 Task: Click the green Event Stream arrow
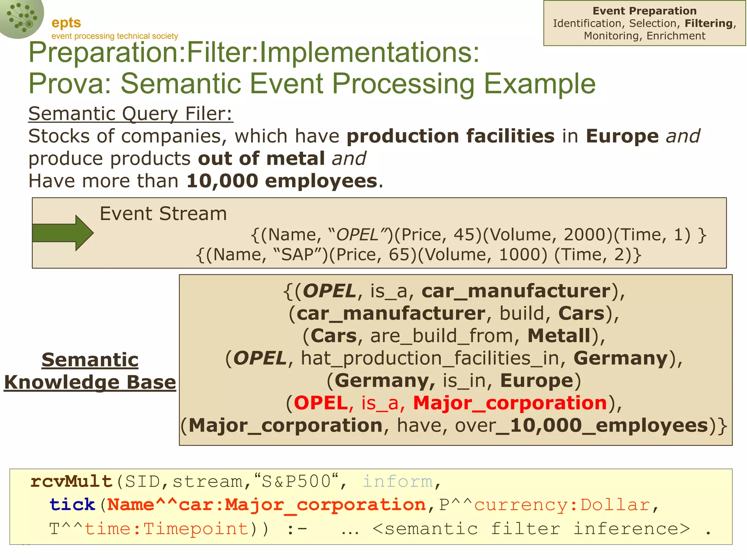pyautogui.click(x=63, y=233)
